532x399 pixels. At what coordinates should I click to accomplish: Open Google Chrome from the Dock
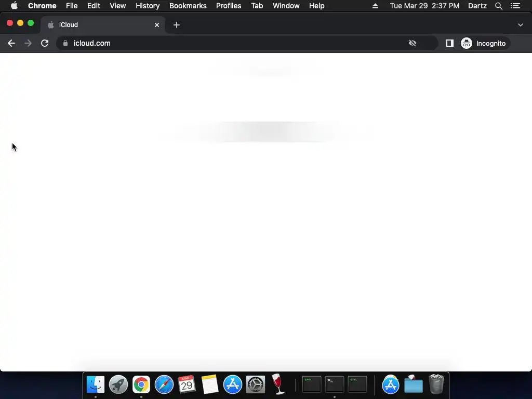click(x=141, y=384)
